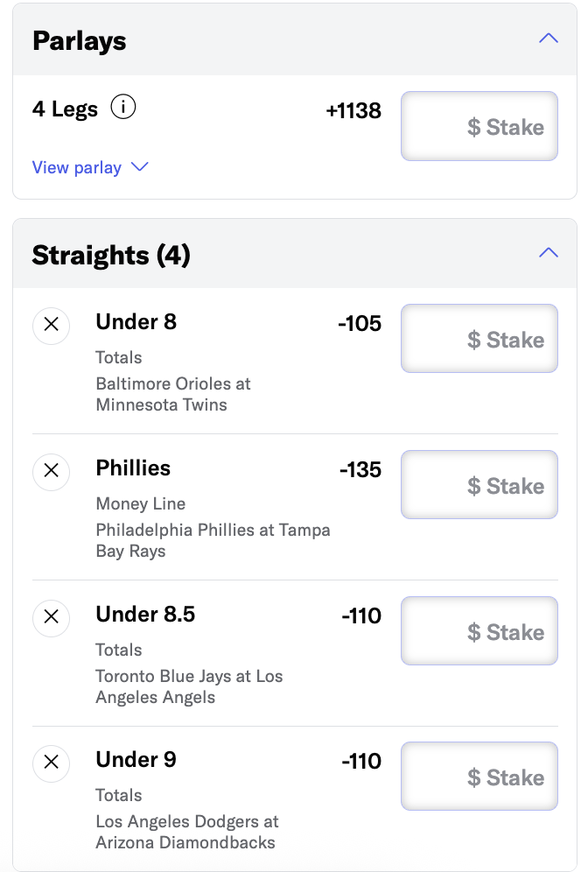This screenshot has width=588, height=872.
Task: Click the -105 odds for Under 8
Action: 360,324
